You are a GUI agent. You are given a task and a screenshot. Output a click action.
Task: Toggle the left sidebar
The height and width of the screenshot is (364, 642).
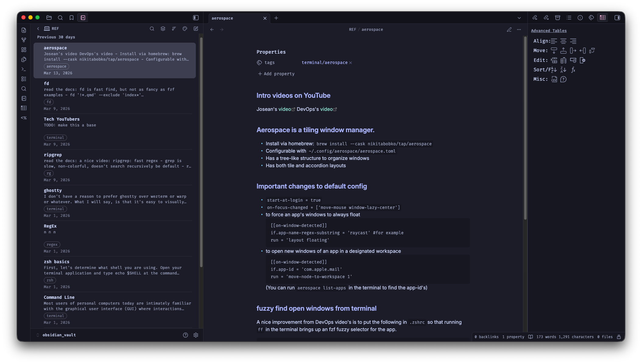click(196, 18)
